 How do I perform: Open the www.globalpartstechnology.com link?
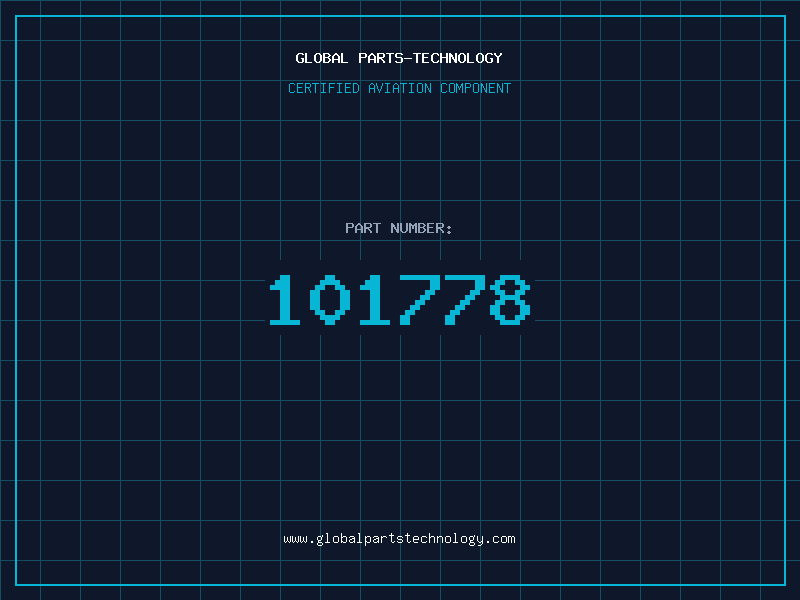399,539
